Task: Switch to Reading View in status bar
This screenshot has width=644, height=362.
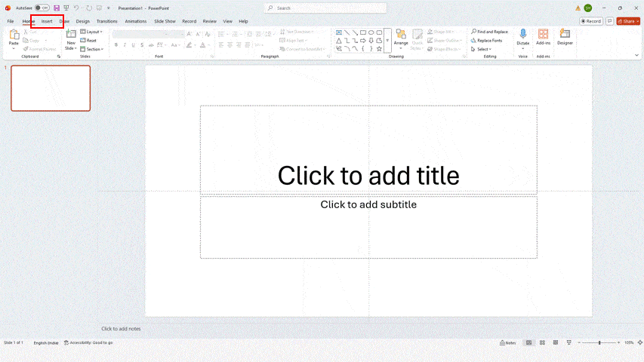Action: [555, 342]
